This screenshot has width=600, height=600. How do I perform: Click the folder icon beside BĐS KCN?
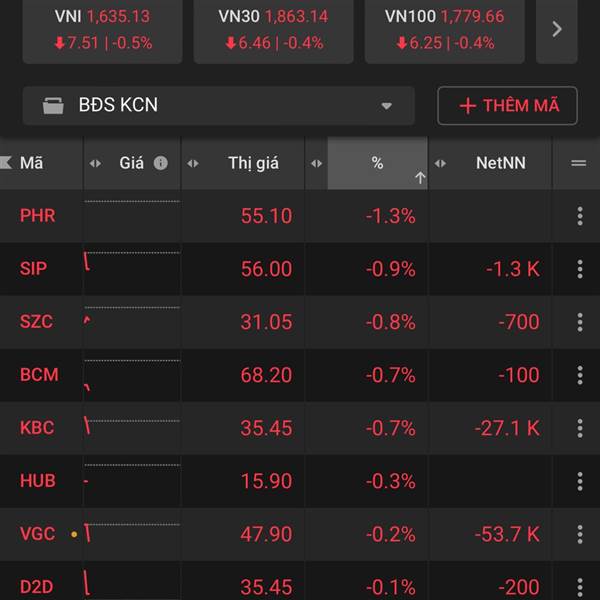(x=53, y=106)
